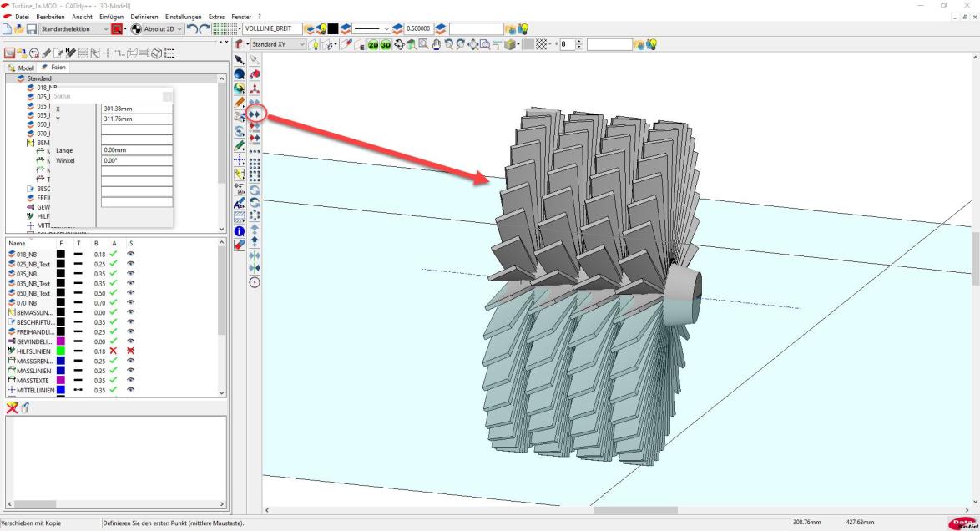The width and height of the screenshot is (980, 531).
Task: Click the magenta color swatch of GEWINDELI layer
Action: [61, 341]
